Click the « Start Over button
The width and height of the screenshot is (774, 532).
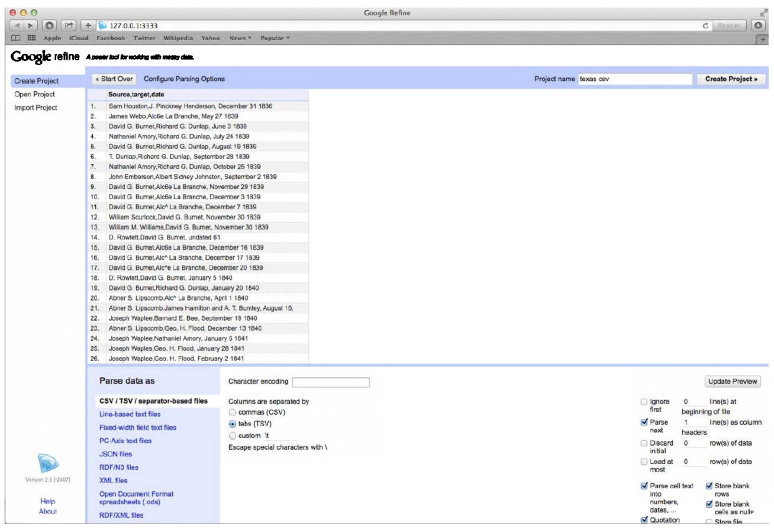point(114,79)
